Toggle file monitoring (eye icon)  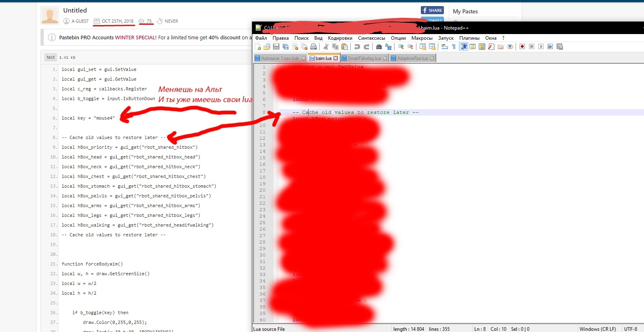click(x=510, y=47)
